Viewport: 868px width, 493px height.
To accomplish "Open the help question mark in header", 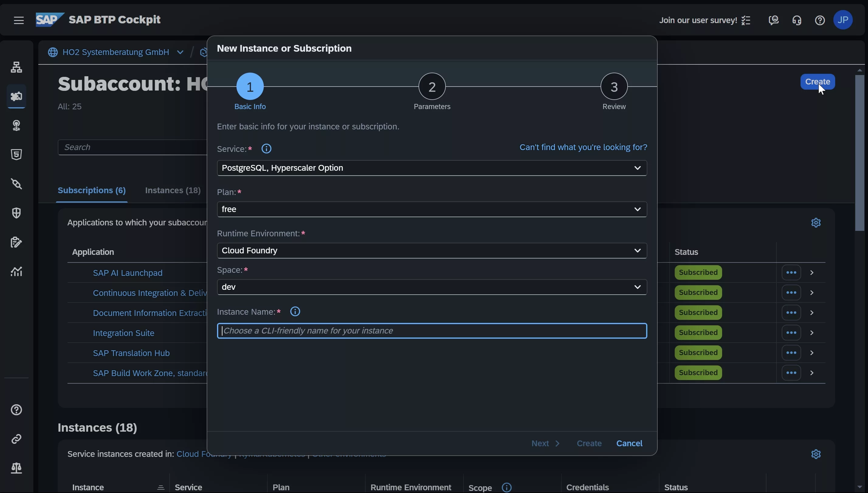I will click(x=820, y=20).
